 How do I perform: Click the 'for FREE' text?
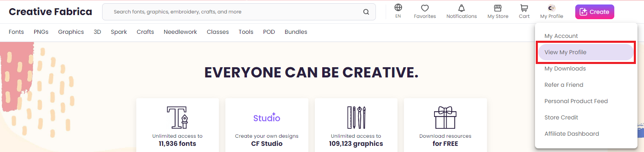pos(445,143)
